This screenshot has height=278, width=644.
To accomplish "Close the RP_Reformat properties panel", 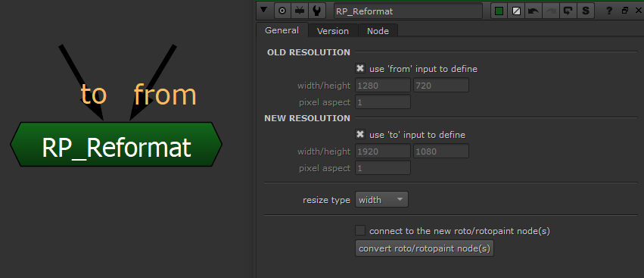I will pyautogui.click(x=639, y=11).
